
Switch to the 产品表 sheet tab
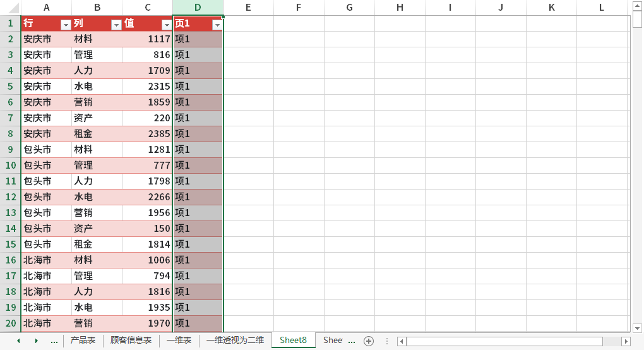pos(83,340)
